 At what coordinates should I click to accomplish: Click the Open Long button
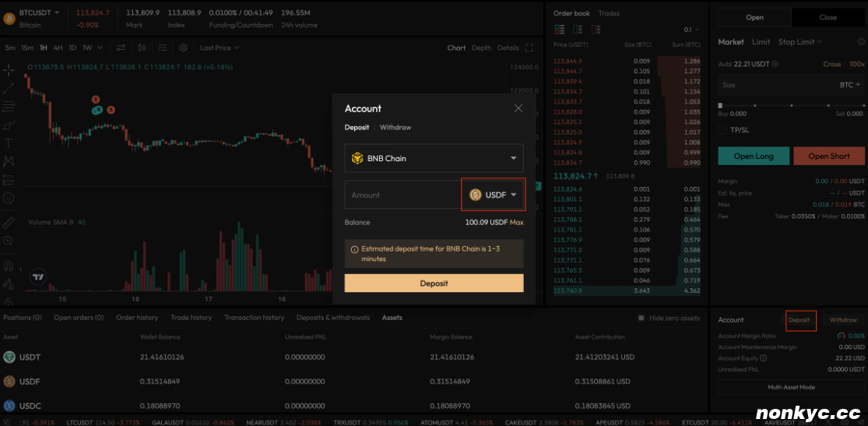(x=754, y=157)
